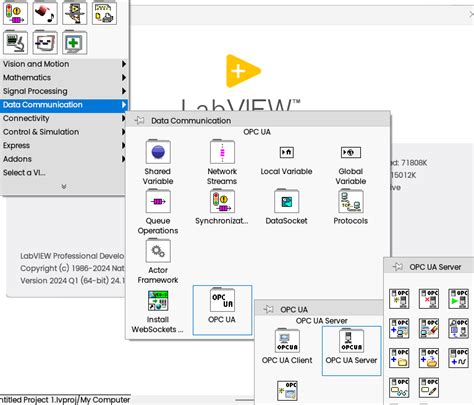474x405 pixels.
Task: Select the OPC add folder icon
Action: pos(399,358)
